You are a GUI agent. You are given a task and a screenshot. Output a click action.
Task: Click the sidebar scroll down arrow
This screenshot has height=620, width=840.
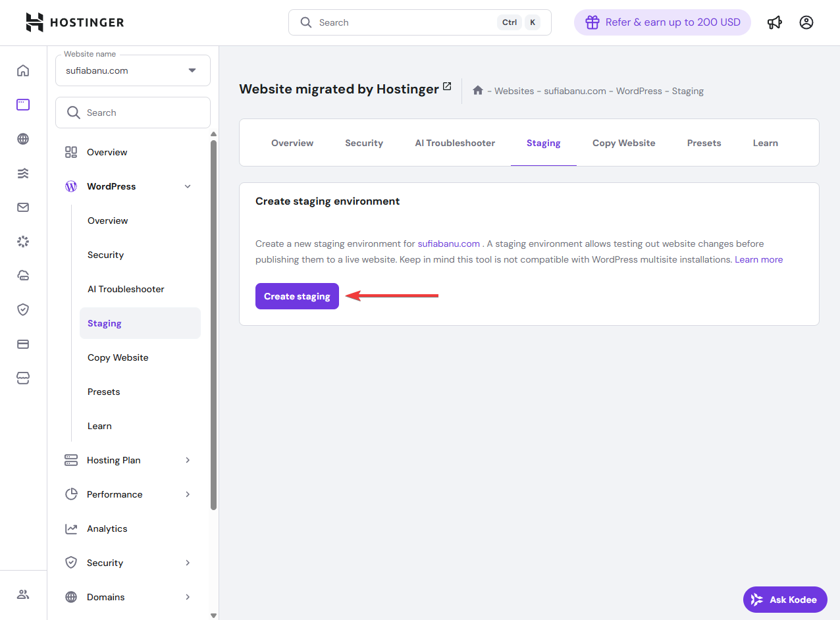[x=213, y=615]
